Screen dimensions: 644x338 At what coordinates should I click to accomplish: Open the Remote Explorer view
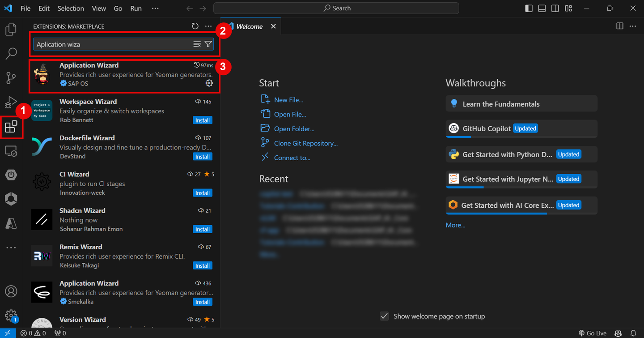(11, 151)
